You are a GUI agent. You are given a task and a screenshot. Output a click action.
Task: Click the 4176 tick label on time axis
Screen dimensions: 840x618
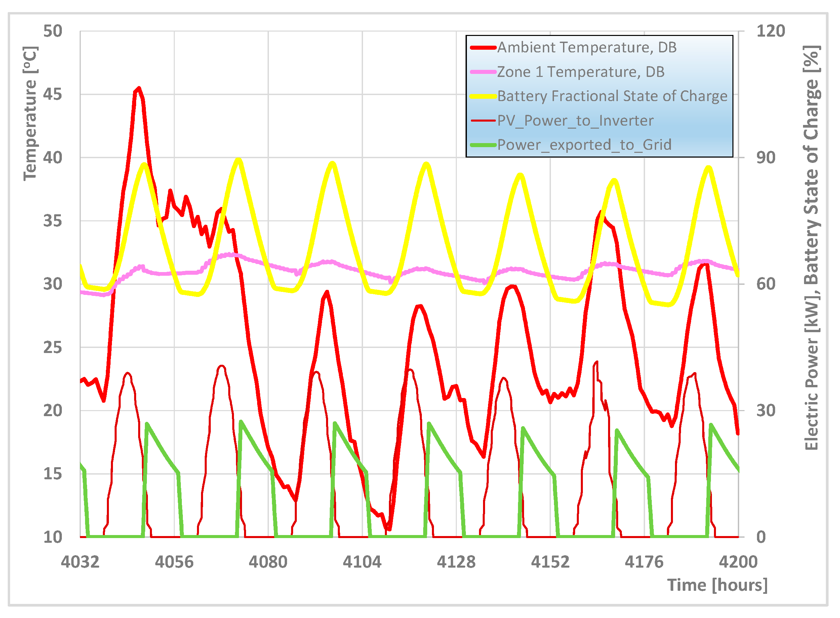tap(644, 562)
